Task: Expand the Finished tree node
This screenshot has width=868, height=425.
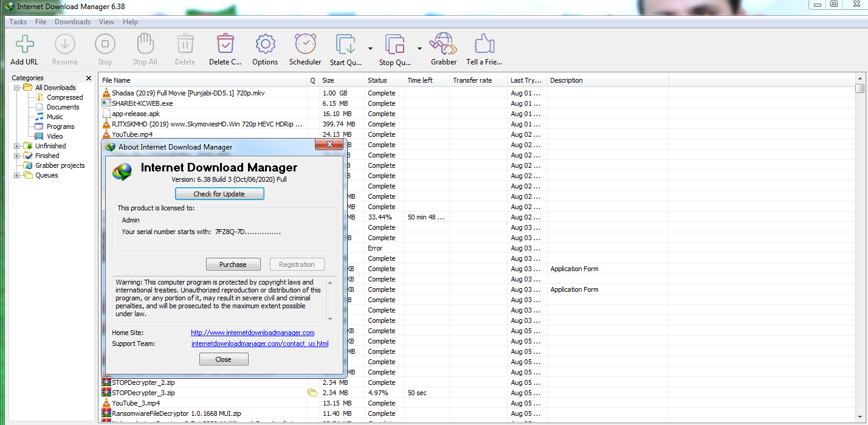Action: point(17,156)
